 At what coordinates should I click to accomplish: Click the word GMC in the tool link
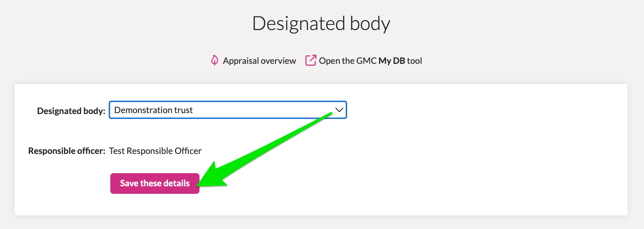368,61
